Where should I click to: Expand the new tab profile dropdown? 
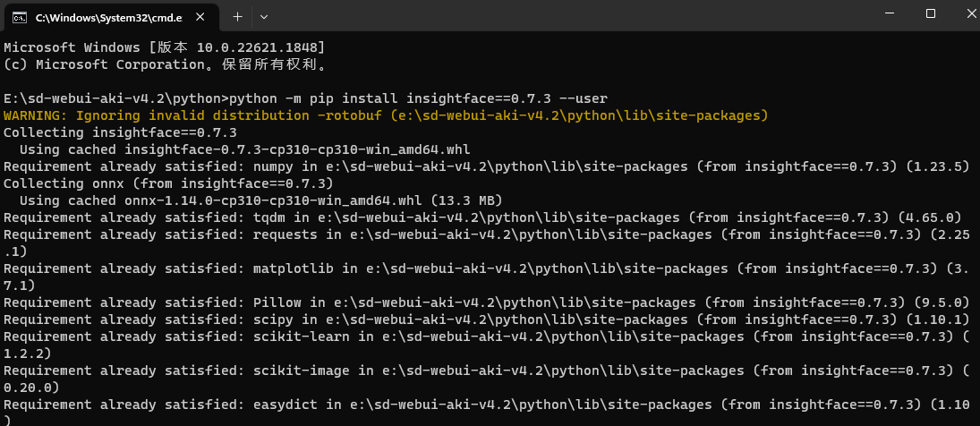click(264, 17)
